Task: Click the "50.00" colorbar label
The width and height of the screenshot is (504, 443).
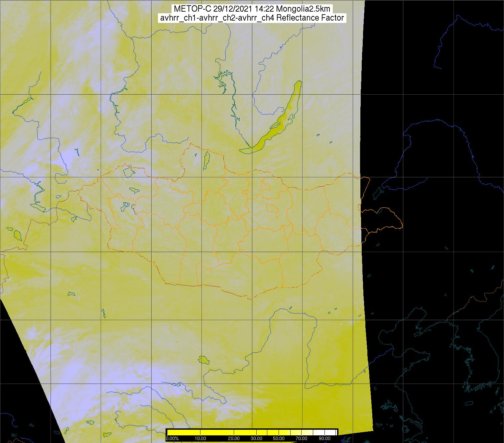Action: click(x=279, y=438)
